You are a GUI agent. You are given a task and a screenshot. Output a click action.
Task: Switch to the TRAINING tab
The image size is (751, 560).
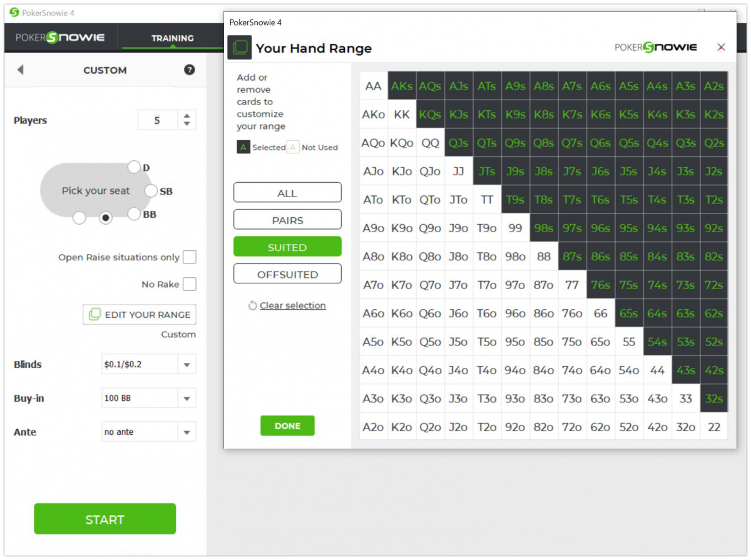(172, 38)
